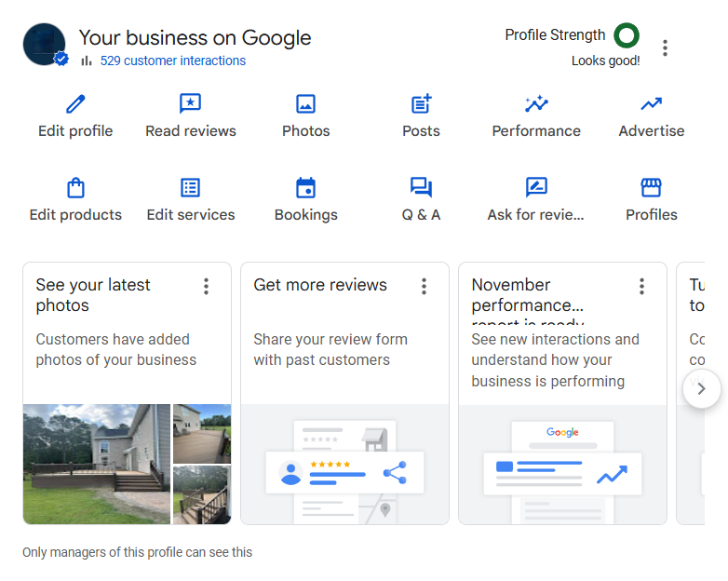This screenshot has height=581, width=728.
Task: Open the Get more reviews card title
Action: point(320,285)
